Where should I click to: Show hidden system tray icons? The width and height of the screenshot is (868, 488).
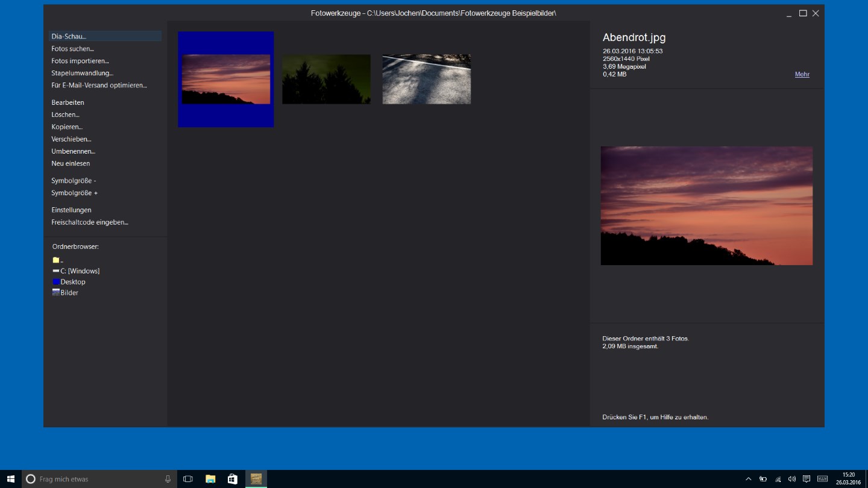(749, 479)
